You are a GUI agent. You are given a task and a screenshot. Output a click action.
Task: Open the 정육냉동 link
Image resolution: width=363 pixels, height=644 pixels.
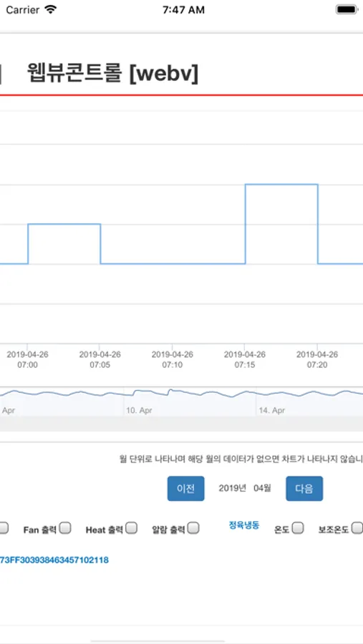tap(244, 525)
